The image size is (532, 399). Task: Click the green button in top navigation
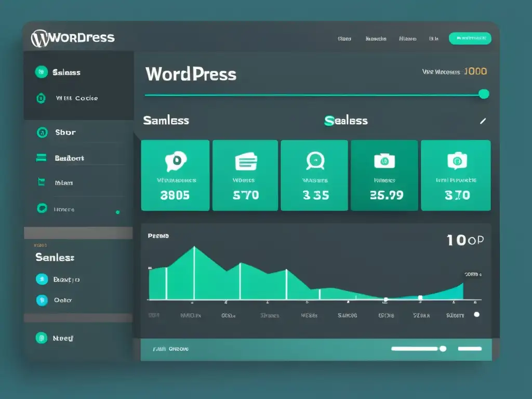[470, 38]
